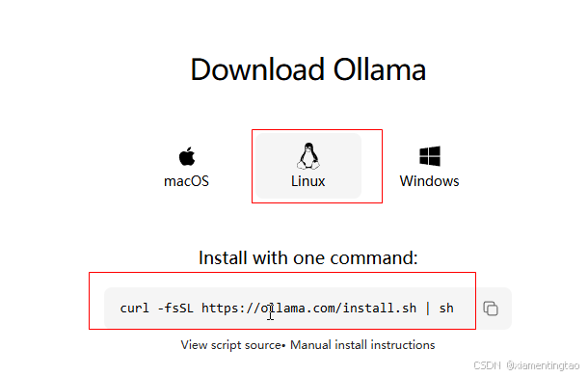Copy the install command with the copy icon
The width and height of the screenshot is (588, 376).
[491, 309]
